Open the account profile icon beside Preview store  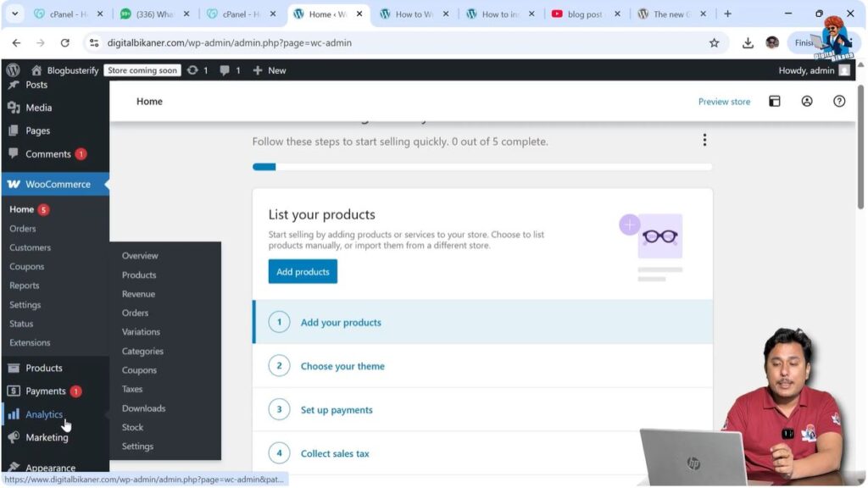[x=807, y=101]
